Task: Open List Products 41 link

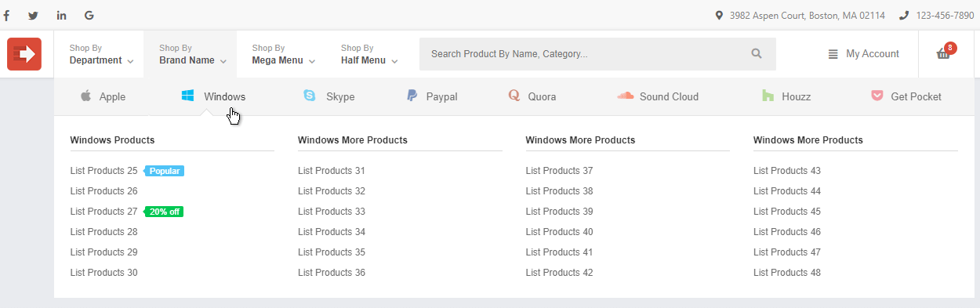Action: point(560,252)
